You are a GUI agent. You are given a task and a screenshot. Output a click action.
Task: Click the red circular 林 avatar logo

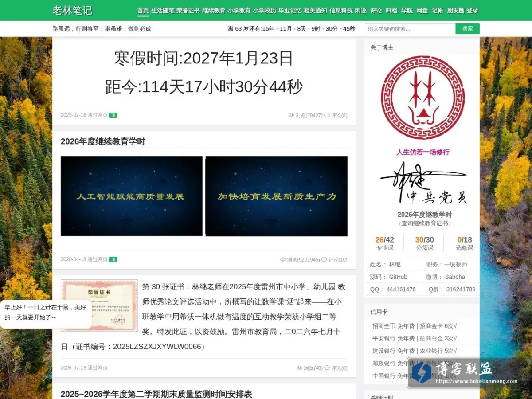coord(422,98)
